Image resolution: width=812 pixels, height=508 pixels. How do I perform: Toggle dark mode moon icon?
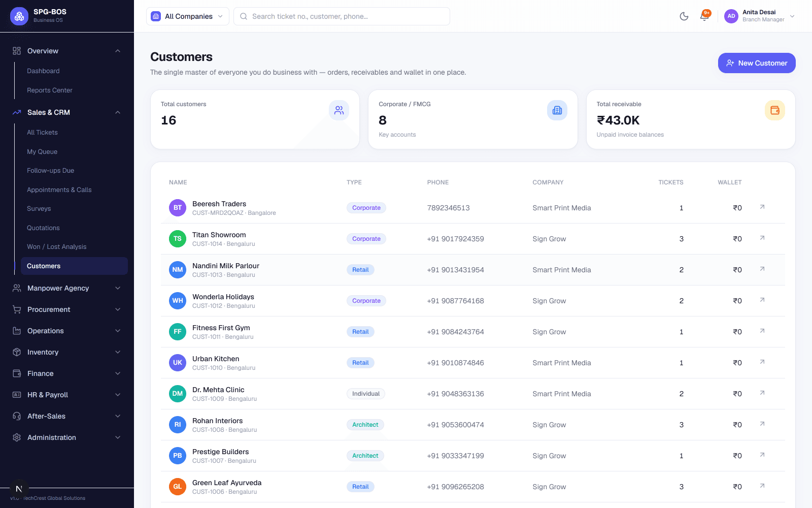pyautogui.click(x=684, y=16)
